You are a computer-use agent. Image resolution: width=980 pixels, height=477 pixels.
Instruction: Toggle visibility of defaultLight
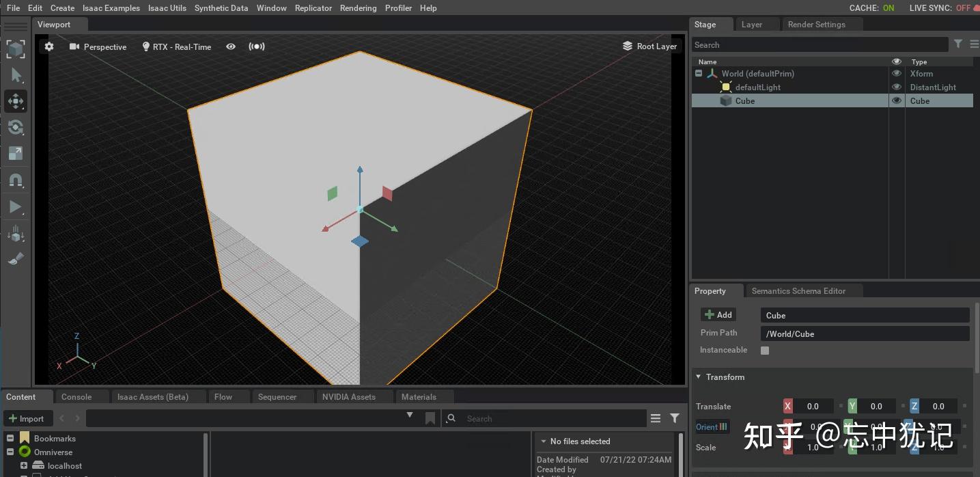[897, 87]
